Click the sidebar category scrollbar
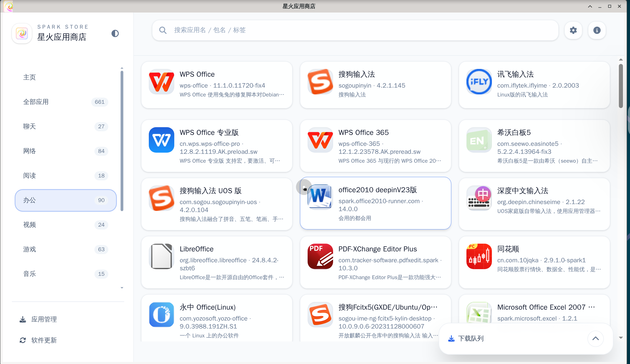 point(122,141)
